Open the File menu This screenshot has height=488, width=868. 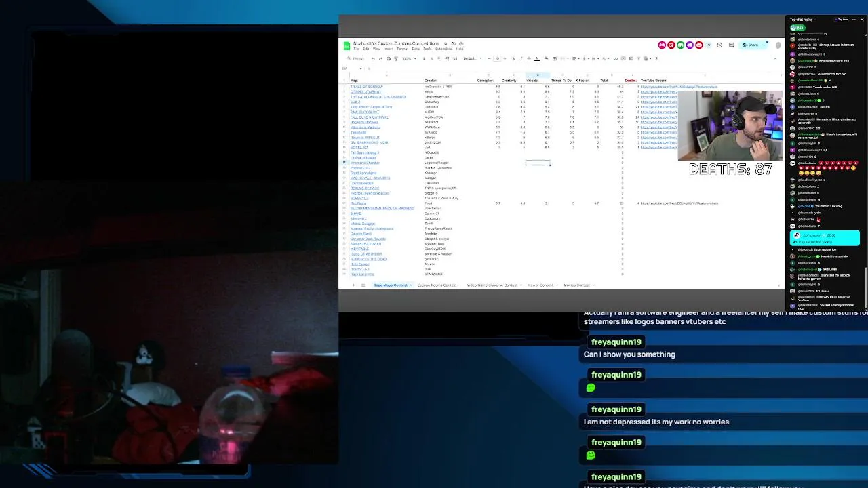(x=356, y=49)
